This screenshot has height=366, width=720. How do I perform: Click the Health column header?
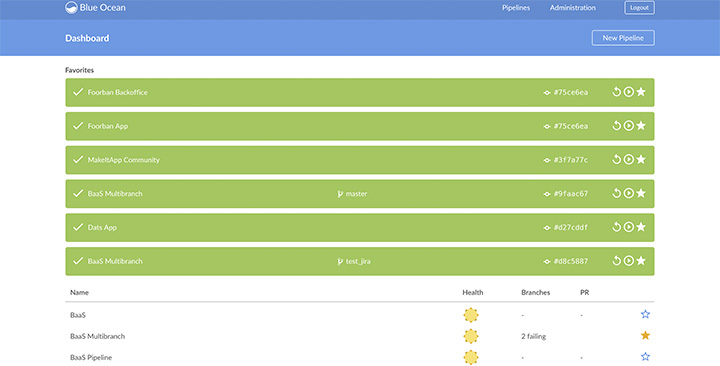pos(472,293)
